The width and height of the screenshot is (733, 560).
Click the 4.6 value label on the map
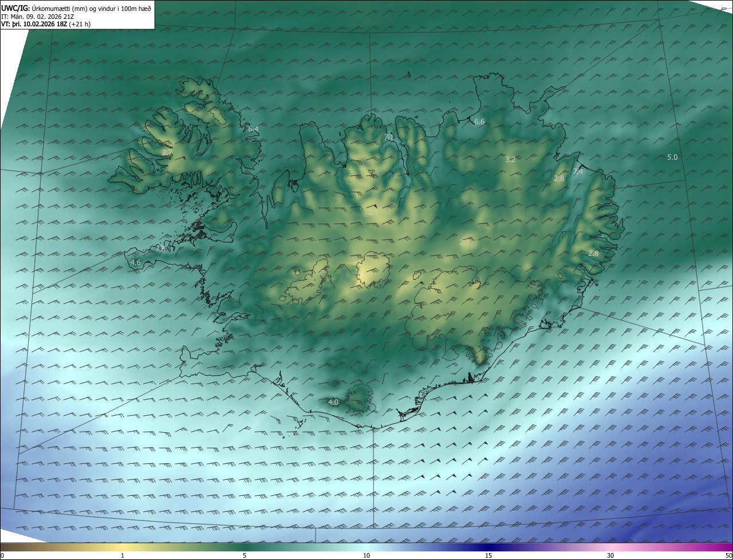tap(136, 262)
